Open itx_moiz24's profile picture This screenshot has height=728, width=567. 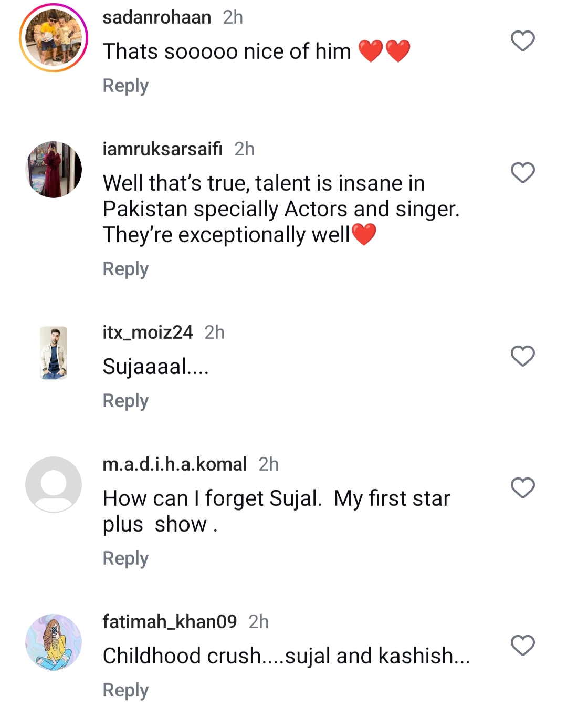(x=54, y=353)
